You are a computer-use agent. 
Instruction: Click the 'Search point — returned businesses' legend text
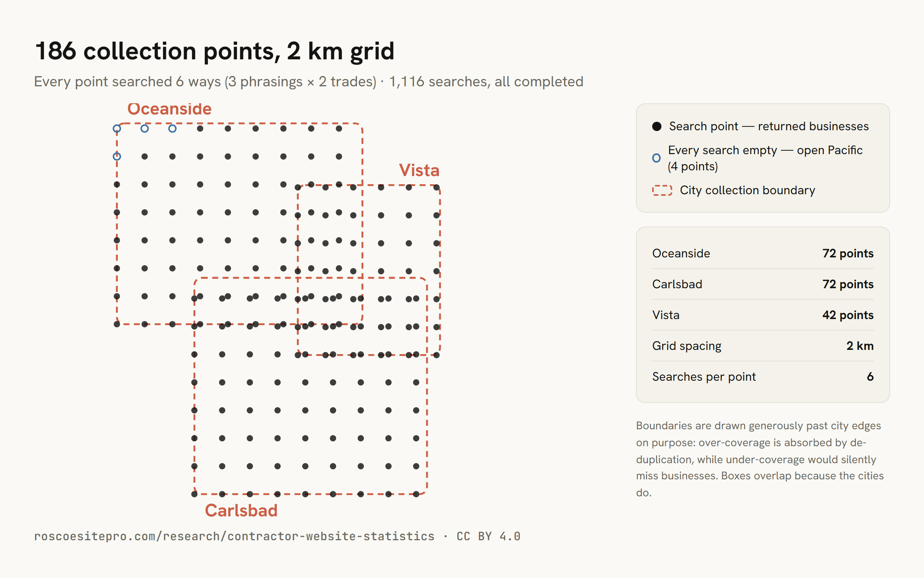click(x=769, y=126)
